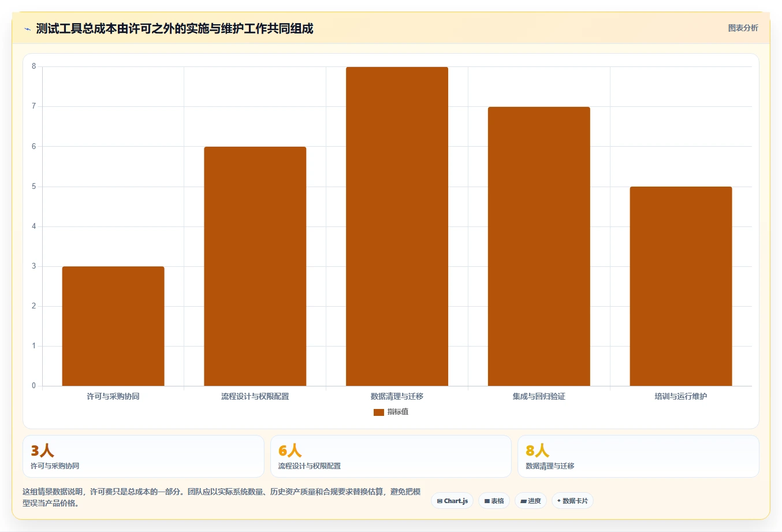Click the y-axis value 5
This screenshot has width=782, height=532.
pos(33,187)
